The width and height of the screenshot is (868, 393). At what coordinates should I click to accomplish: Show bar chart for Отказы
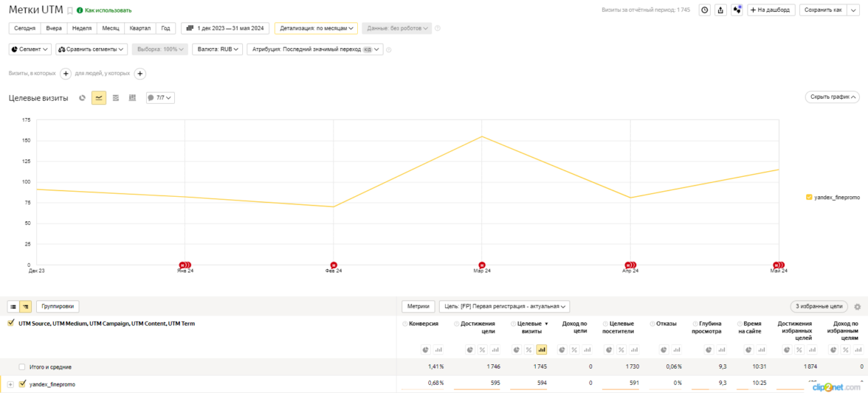click(676, 350)
